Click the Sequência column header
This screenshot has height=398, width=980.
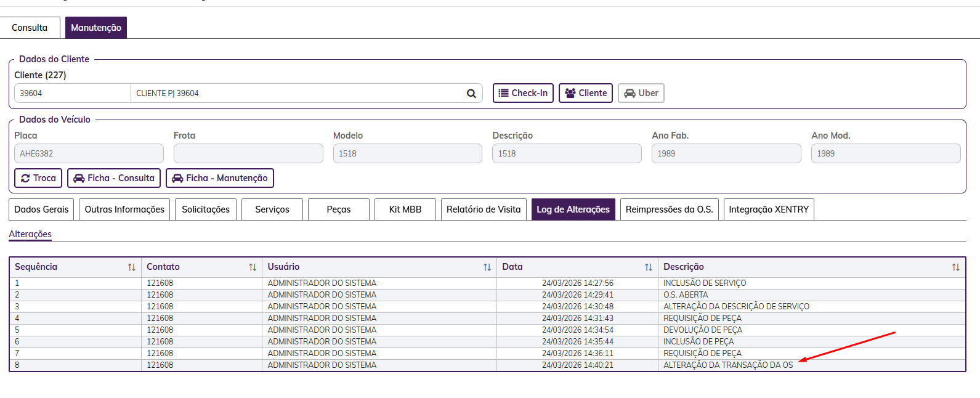click(75, 267)
